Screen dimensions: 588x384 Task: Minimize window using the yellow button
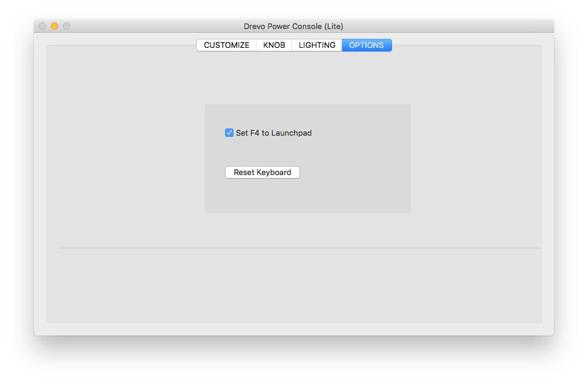[54, 26]
